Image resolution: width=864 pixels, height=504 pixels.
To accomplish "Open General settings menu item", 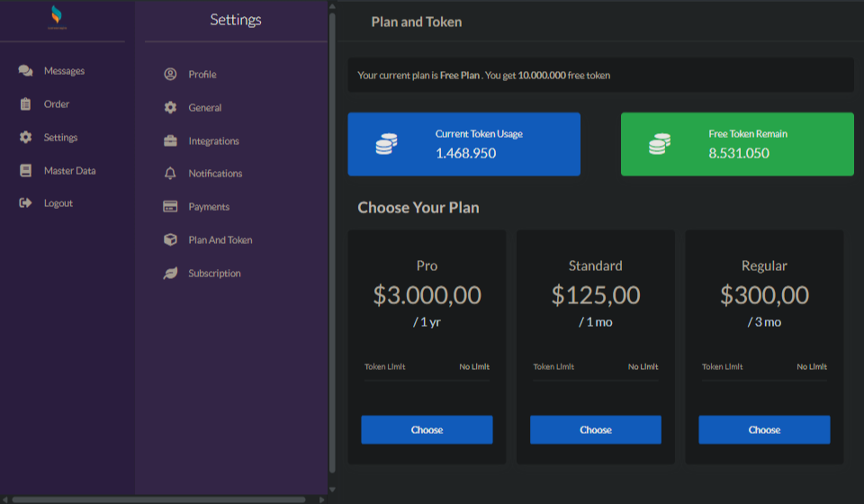I will pyautogui.click(x=204, y=108).
